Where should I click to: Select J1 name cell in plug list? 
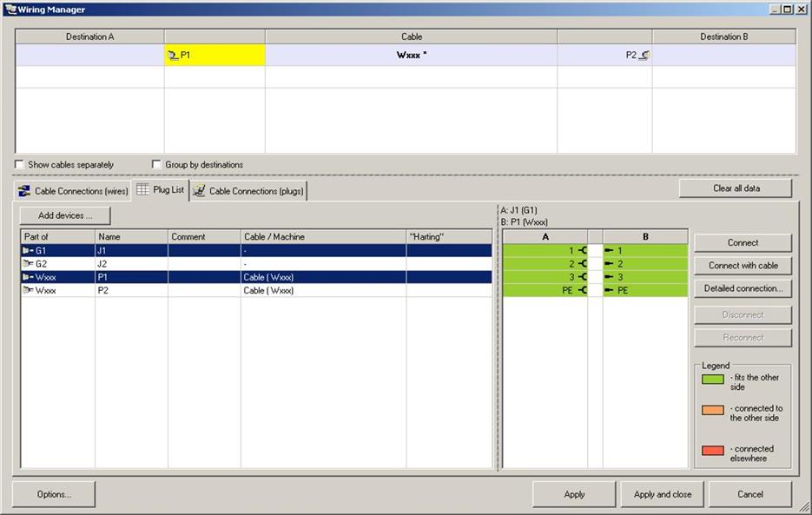[131, 250]
